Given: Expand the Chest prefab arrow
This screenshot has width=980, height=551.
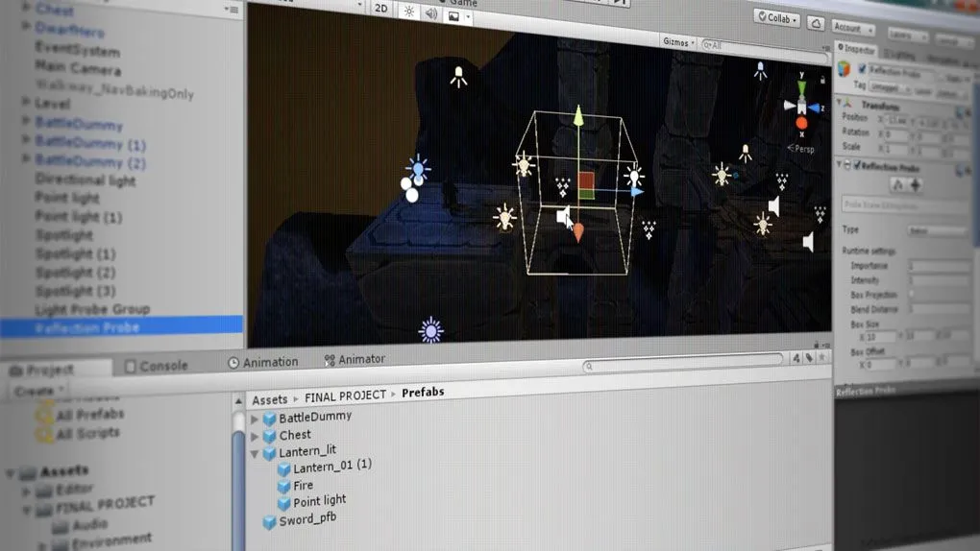Looking at the screenshot, I should (x=255, y=436).
